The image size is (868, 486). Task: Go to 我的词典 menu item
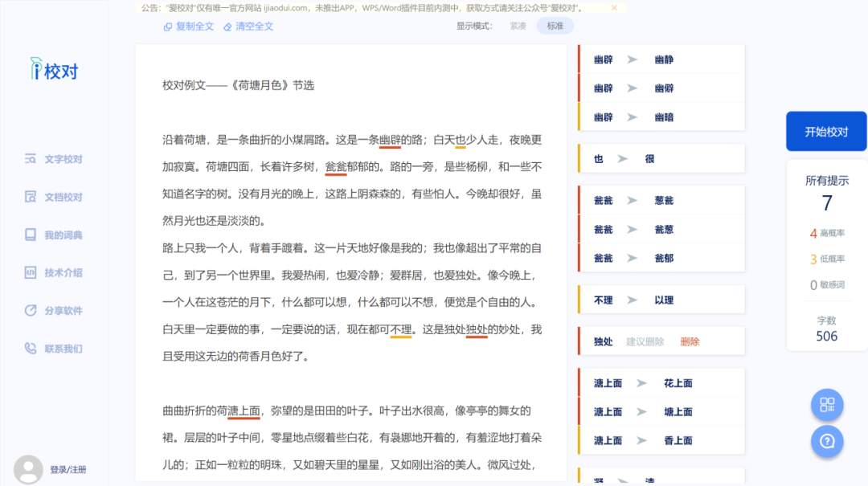pyautogui.click(x=63, y=235)
